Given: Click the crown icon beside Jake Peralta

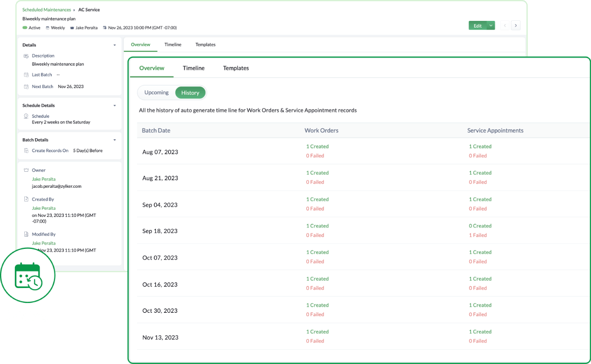Looking at the screenshot, I should click(x=72, y=28).
